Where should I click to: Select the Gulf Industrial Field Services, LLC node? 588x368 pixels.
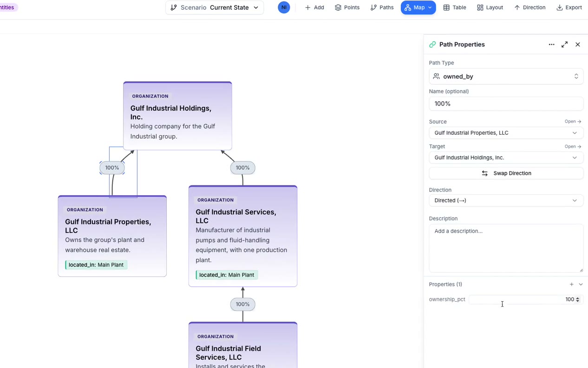(243, 345)
